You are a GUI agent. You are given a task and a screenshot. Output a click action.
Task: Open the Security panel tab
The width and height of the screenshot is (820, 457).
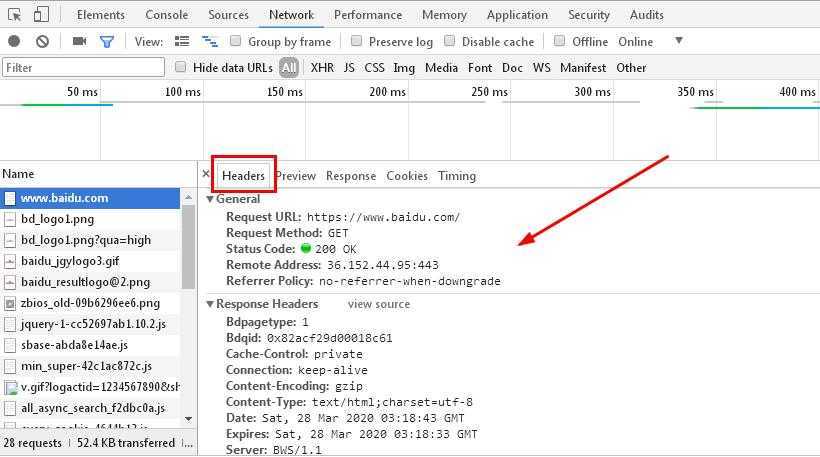coord(589,15)
